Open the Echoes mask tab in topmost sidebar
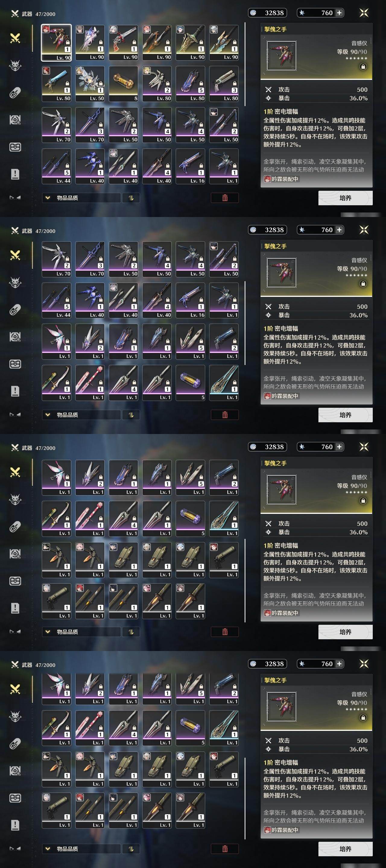Viewport: 386px width, 868px height. tap(15, 65)
